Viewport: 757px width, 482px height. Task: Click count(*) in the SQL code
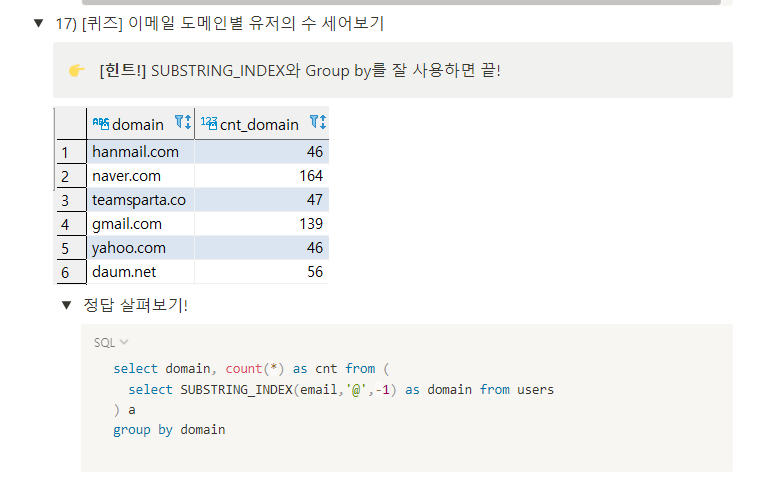[254, 369]
